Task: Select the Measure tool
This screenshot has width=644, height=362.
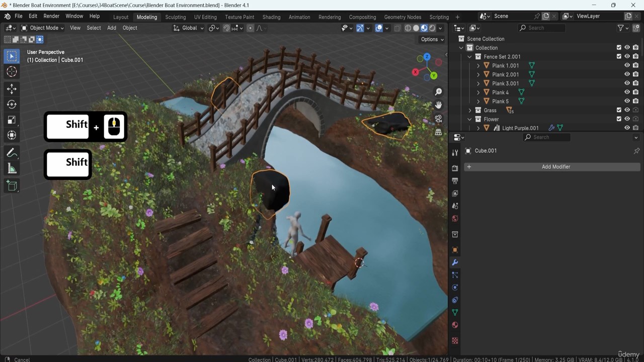Action: (12, 168)
